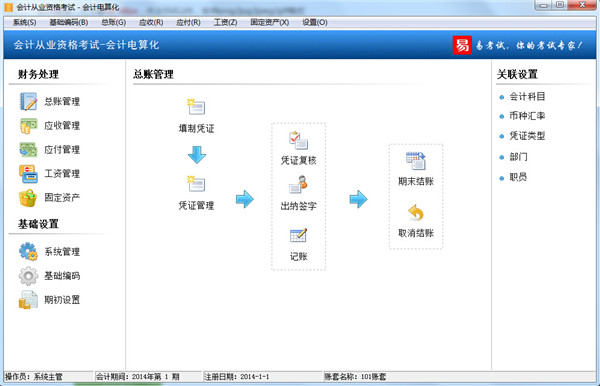
Task: Open 应收管理 sidebar icon
Action: (x=28, y=125)
